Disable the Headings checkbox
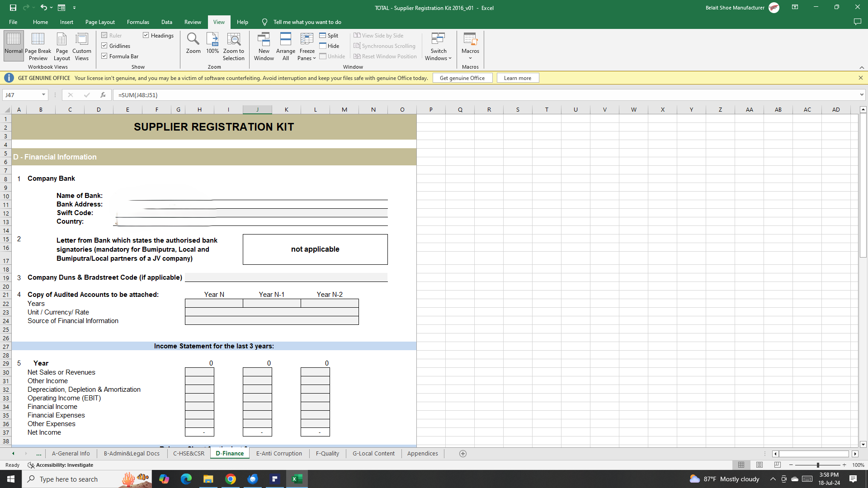The width and height of the screenshot is (868, 488). pyautogui.click(x=146, y=35)
